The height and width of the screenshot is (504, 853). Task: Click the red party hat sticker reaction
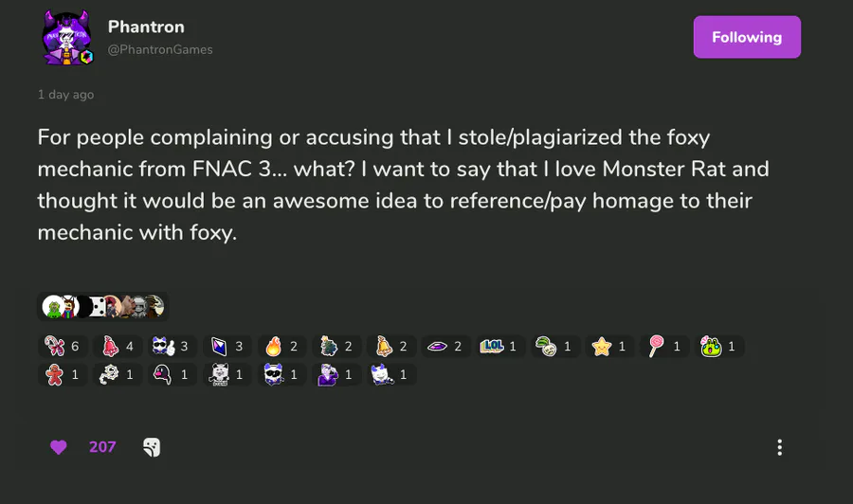coord(118,347)
